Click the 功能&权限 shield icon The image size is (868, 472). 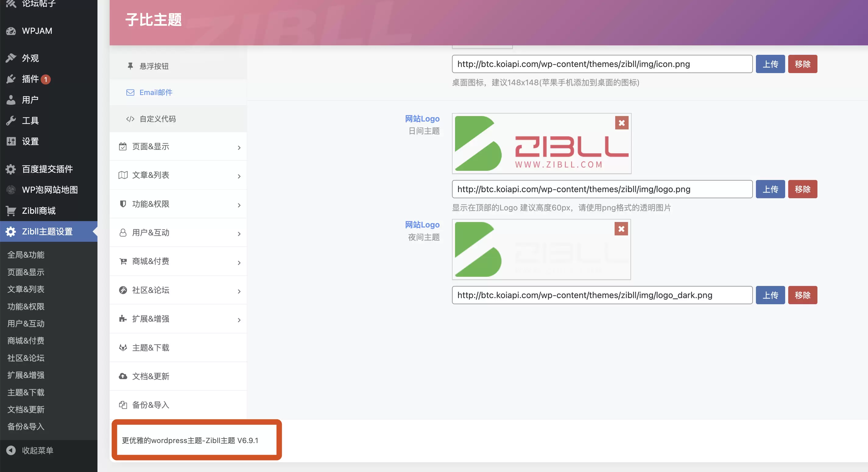123,204
